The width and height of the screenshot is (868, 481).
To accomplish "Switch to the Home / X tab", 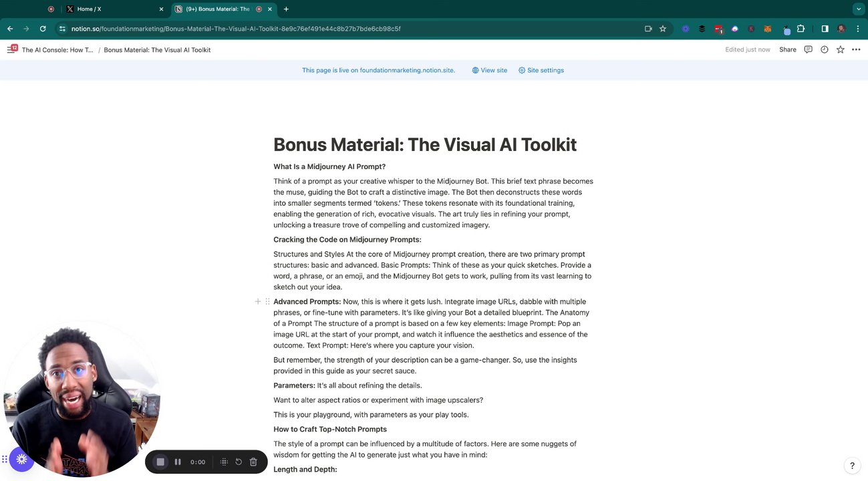I will (x=115, y=9).
